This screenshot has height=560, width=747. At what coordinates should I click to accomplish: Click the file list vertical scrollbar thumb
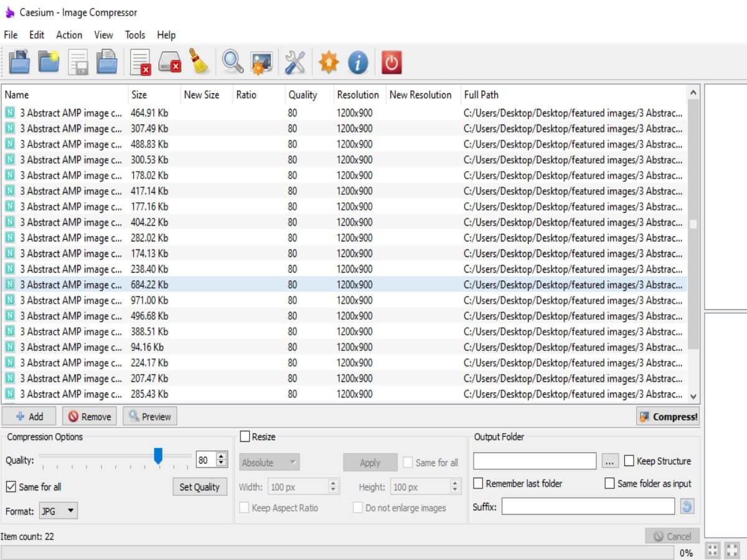(693, 224)
